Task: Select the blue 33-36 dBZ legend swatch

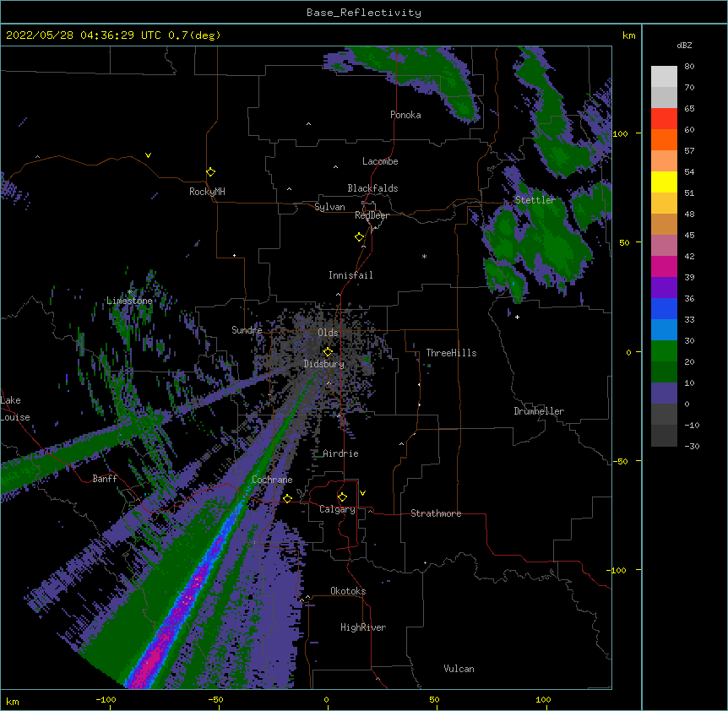Action: click(664, 308)
